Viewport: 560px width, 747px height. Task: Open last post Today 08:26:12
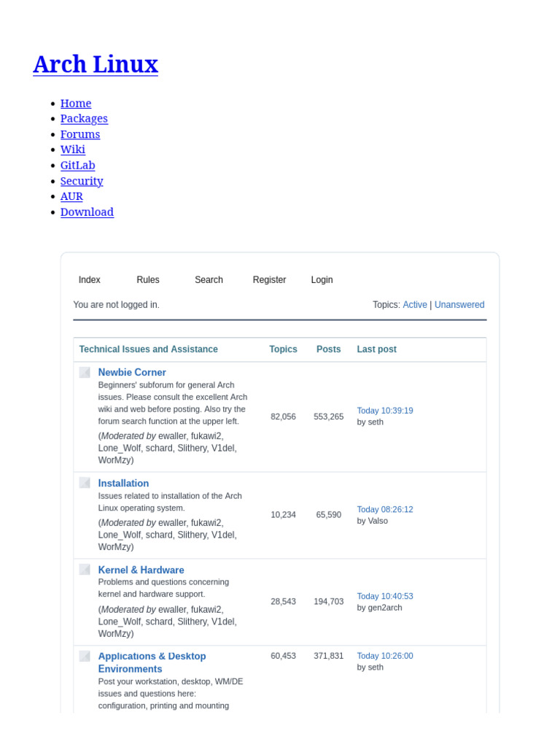click(x=385, y=509)
